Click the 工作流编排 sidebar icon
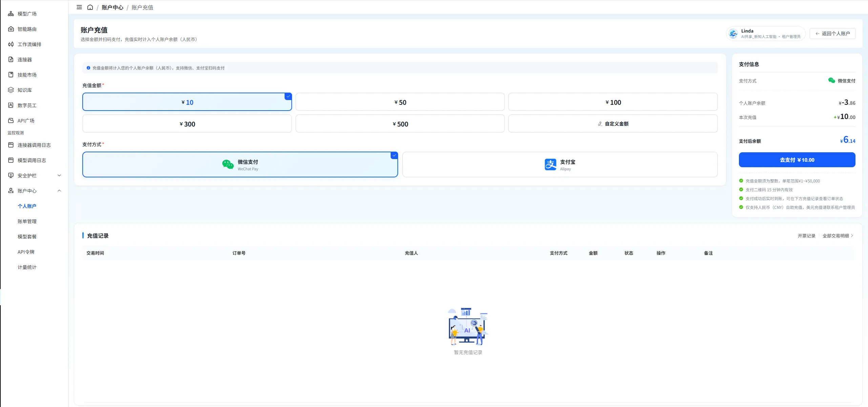 click(11, 44)
